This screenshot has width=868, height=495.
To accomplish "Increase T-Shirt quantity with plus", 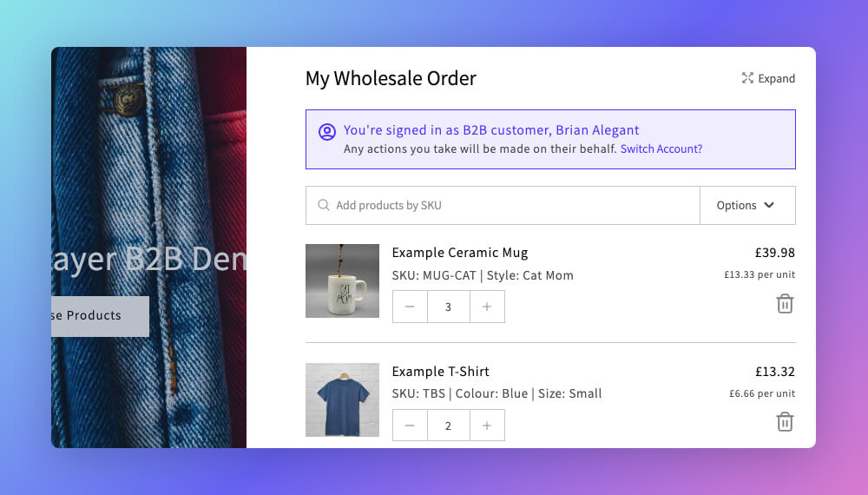I will (487, 426).
